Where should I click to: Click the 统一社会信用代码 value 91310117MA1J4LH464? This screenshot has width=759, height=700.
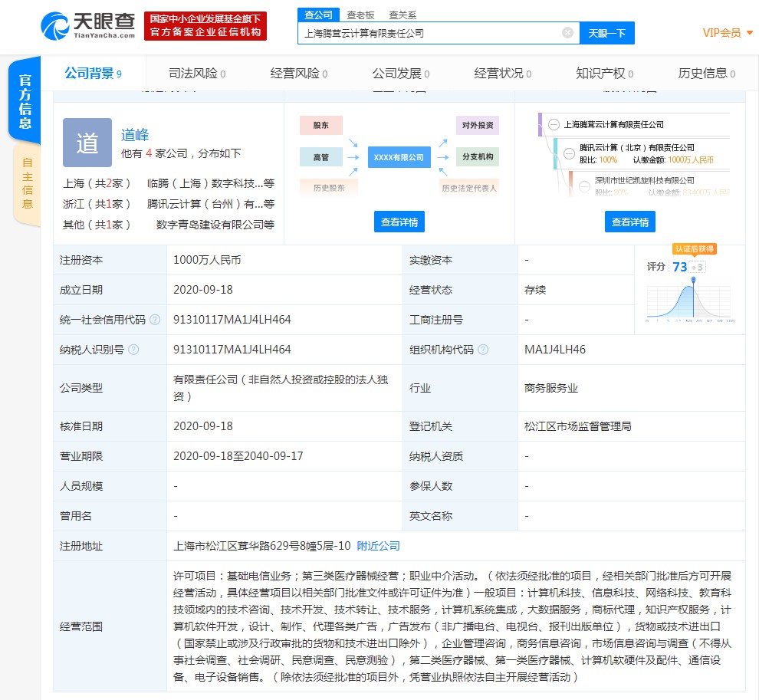tap(232, 320)
